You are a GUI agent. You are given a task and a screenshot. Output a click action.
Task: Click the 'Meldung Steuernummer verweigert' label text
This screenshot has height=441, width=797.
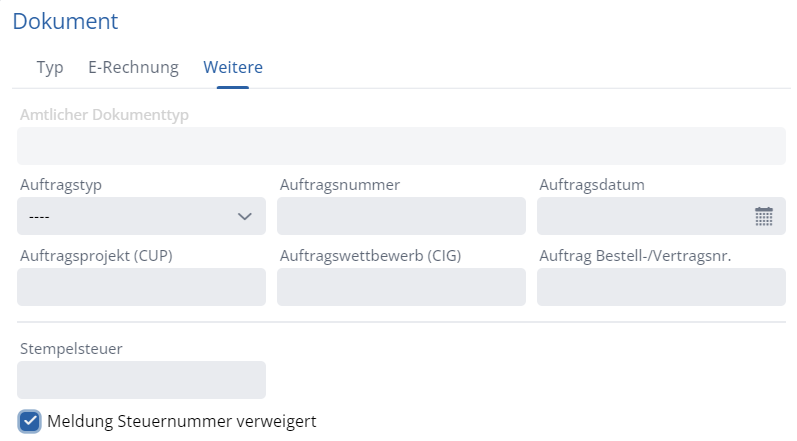click(x=181, y=421)
